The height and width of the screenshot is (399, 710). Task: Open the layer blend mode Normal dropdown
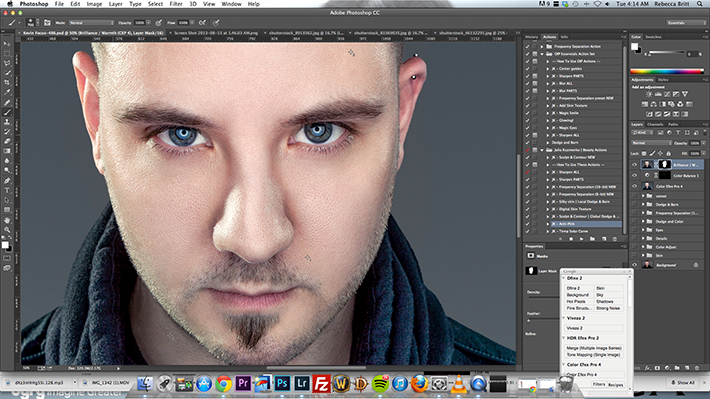[651, 143]
